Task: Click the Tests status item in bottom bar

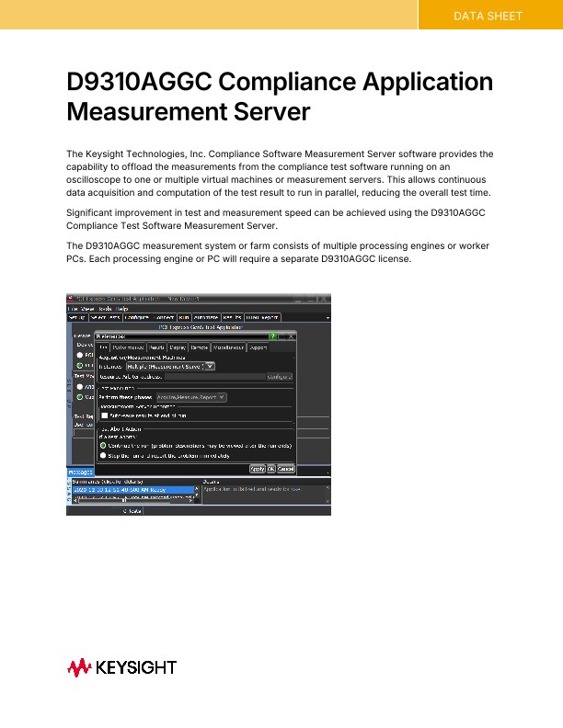Action: coord(132,511)
